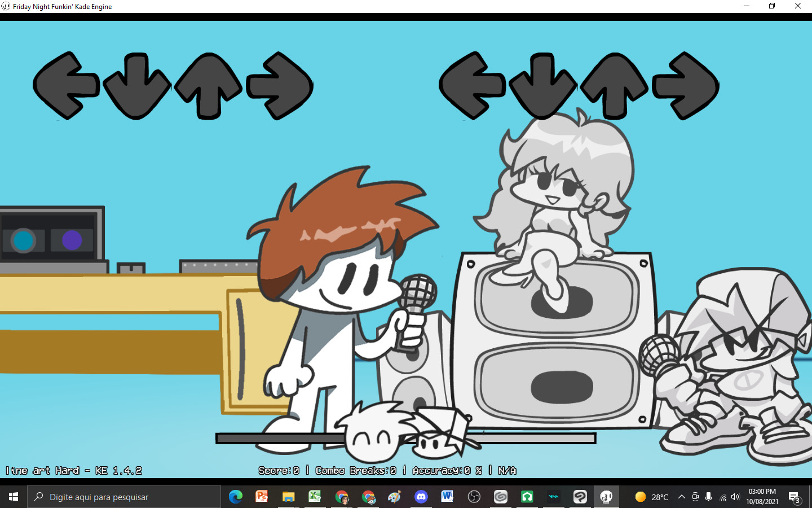This screenshot has height=508, width=812.
Task: Click the 'Friday Night Funkin' Kade Engine' title
Action: tap(62, 6)
